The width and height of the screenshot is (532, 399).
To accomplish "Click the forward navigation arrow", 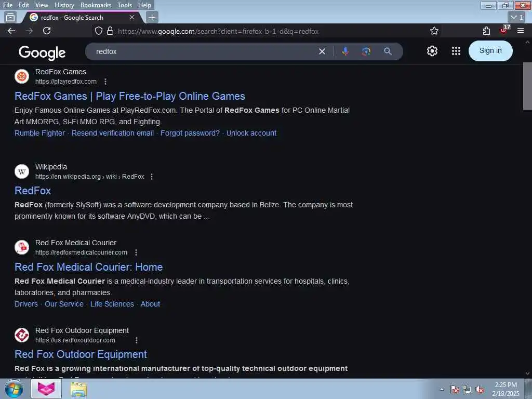I will pos(29,31).
